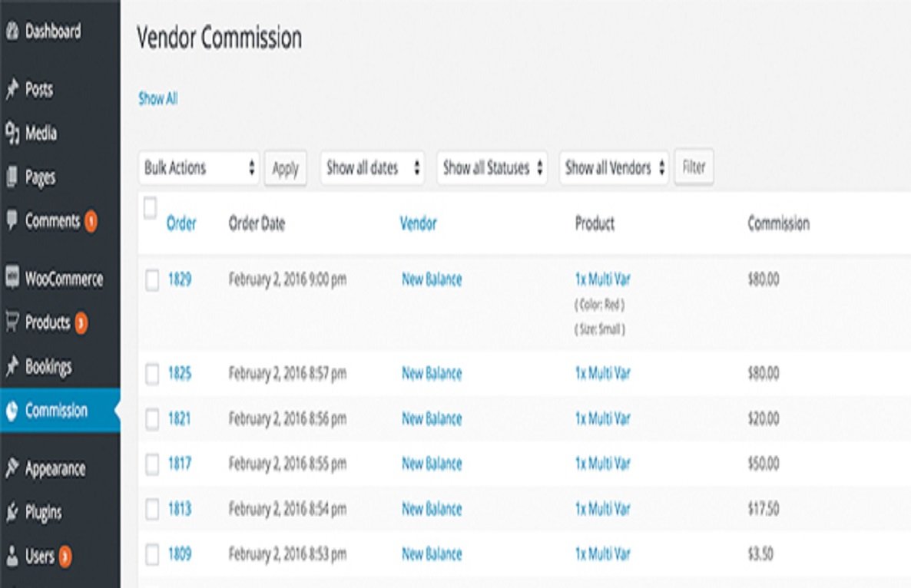Sort by clicking the Vendor column header
Screen dimensions: 911x588
tap(419, 224)
